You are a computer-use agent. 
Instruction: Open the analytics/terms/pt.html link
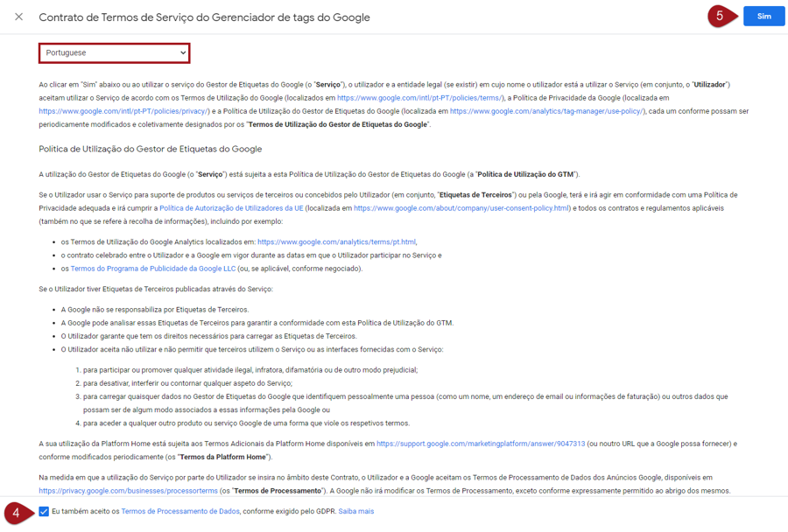[336, 242]
